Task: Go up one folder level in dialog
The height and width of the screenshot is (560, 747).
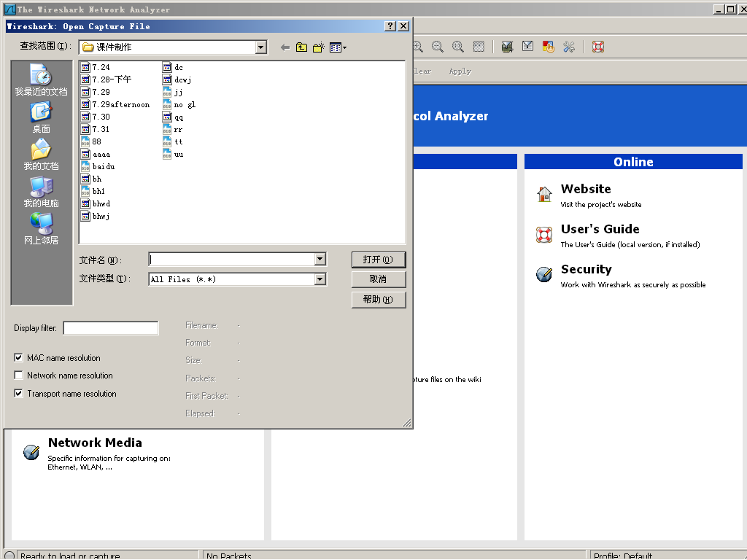Action: (x=301, y=47)
